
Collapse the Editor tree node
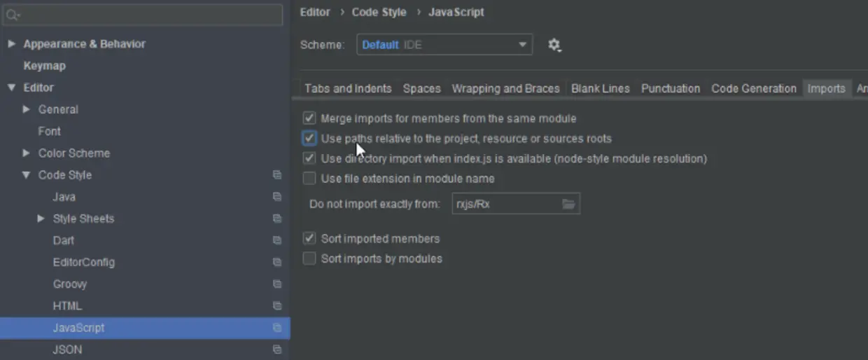pos(10,88)
